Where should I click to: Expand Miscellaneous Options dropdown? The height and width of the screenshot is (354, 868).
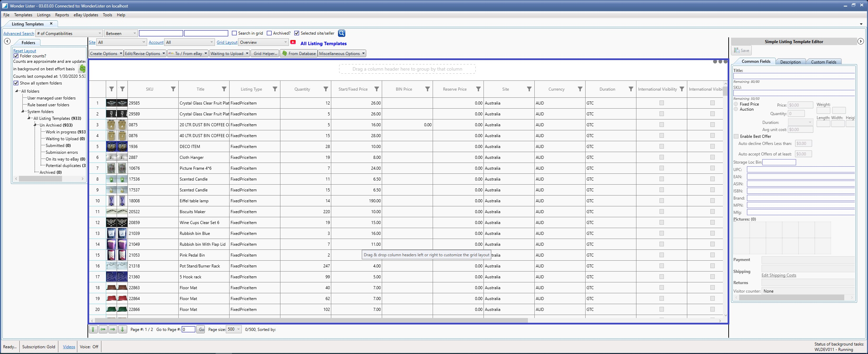coord(342,54)
